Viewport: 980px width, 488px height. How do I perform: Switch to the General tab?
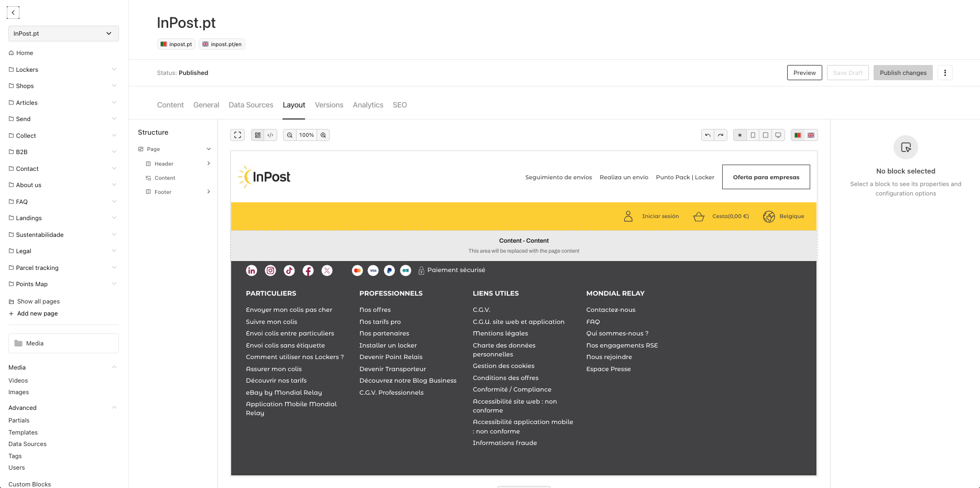(x=206, y=105)
